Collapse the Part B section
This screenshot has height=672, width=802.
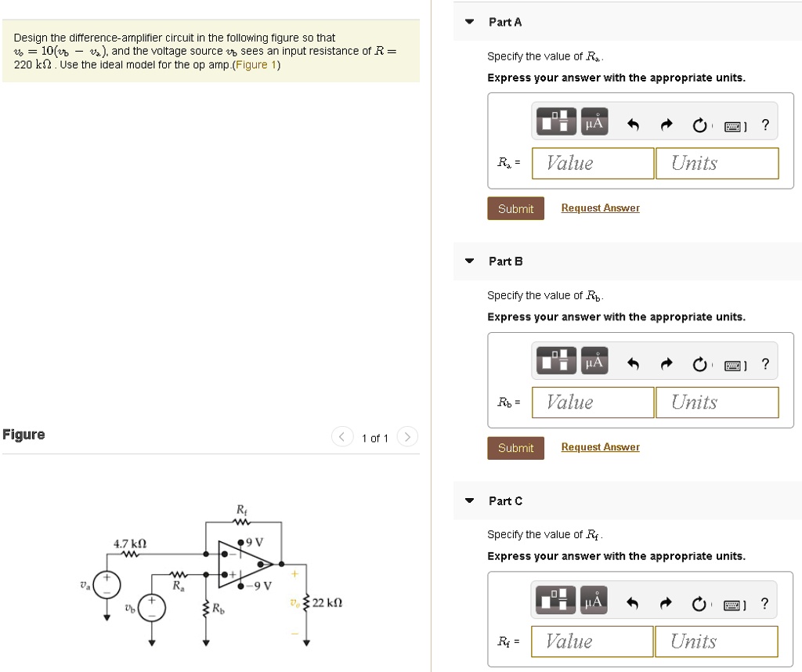coord(469,261)
